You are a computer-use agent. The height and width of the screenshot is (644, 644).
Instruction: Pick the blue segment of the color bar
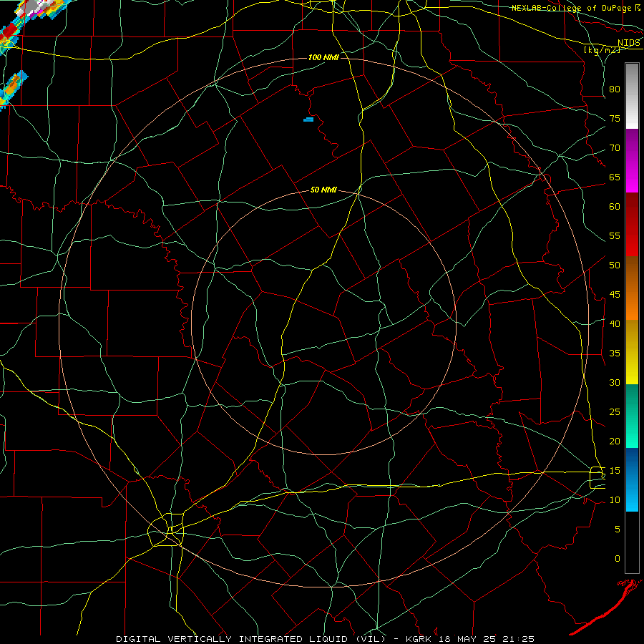pos(632,479)
